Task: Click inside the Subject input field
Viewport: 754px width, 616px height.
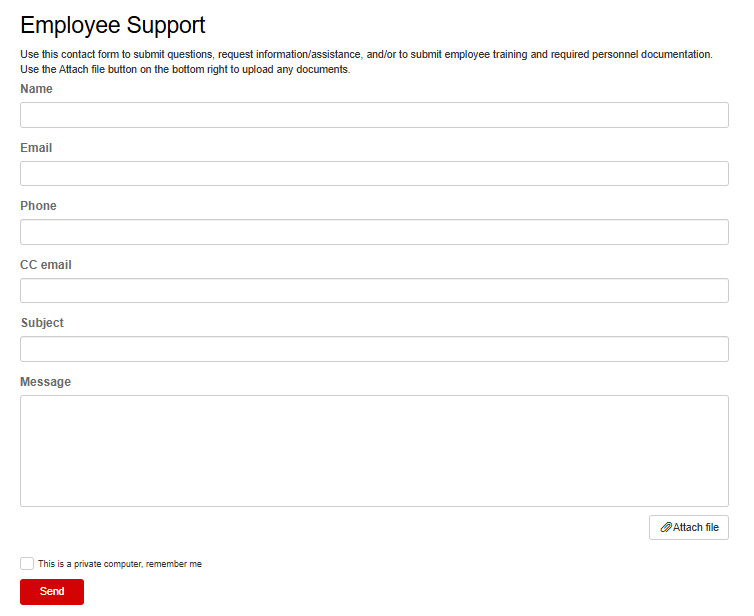Action: click(374, 349)
